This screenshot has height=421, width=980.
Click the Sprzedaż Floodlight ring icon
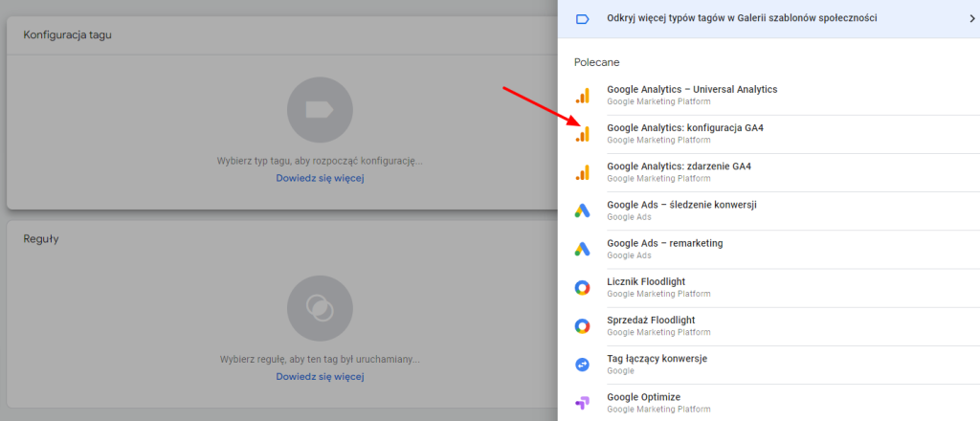click(583, 326)
